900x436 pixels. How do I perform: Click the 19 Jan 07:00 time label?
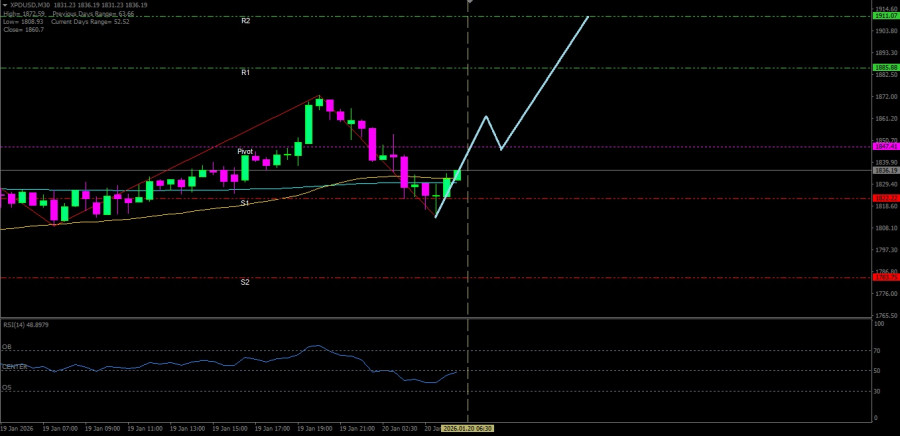tap(60, 429)
